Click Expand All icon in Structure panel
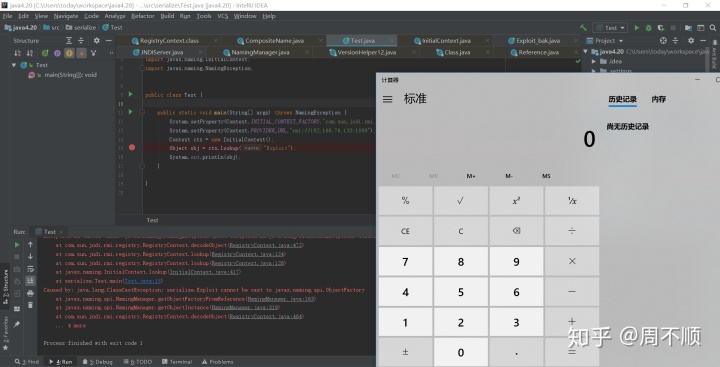 point(68,40)
